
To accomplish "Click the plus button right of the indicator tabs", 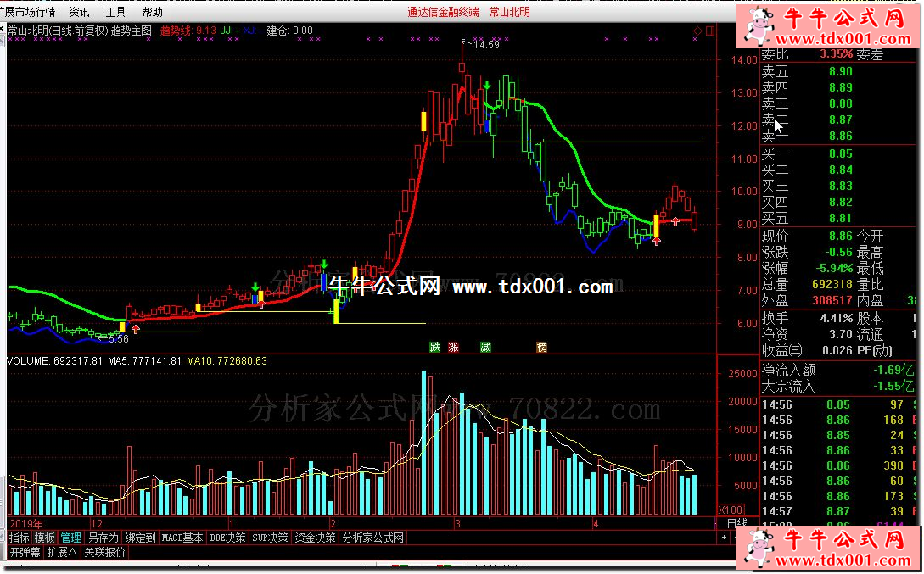I will click(725, 537).
